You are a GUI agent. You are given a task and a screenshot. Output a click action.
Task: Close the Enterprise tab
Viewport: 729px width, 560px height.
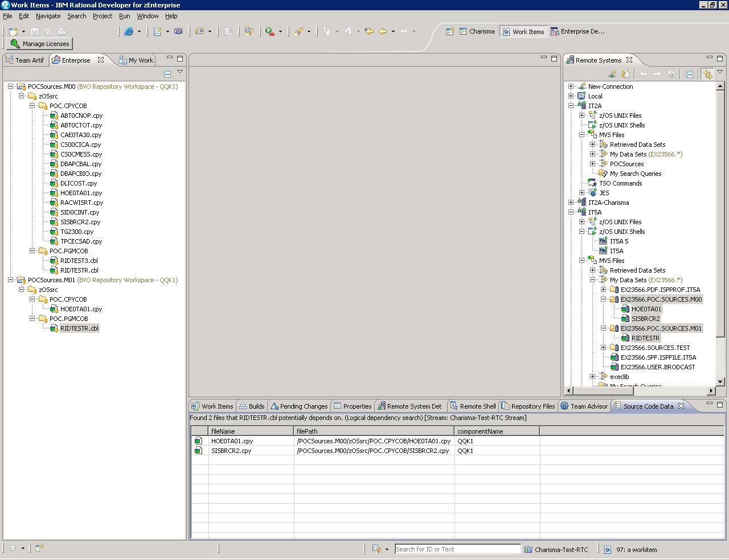tap(101, 59)
